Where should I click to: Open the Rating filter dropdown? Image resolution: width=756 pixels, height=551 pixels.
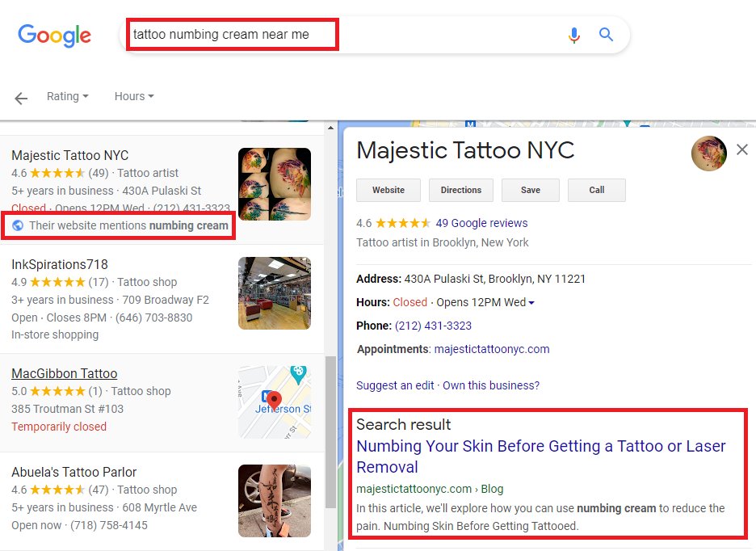pos(68,96)
